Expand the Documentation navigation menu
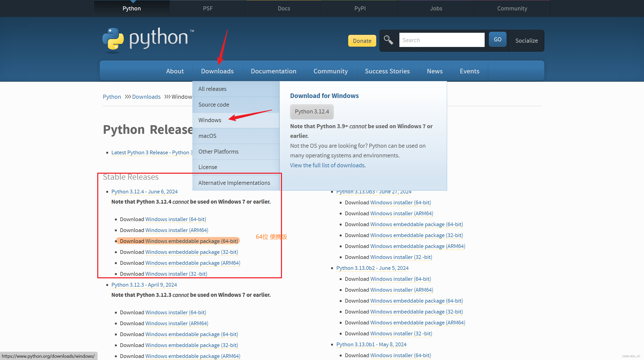Image resolution: width=644 pixels, height=360 pixels. [x=273, y=71]
